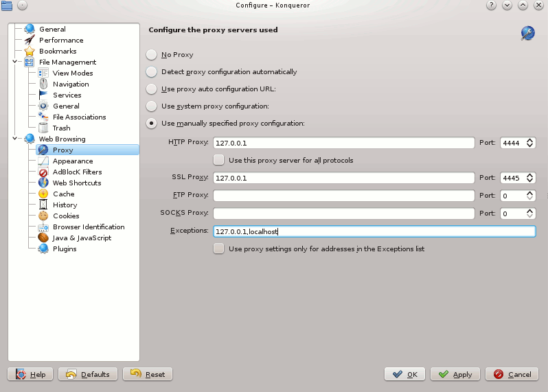Click the Trash can icon
The image size is (548, 392).
tap(43, 128)
